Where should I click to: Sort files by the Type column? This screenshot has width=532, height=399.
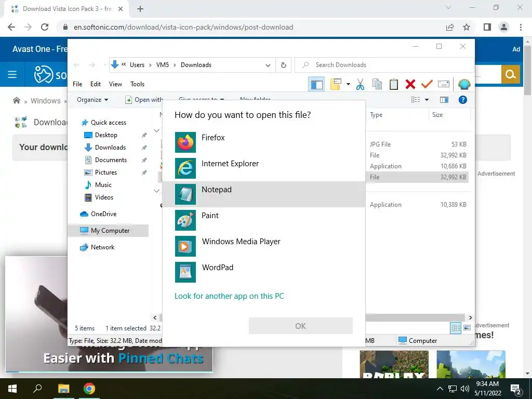coord(397,115)
